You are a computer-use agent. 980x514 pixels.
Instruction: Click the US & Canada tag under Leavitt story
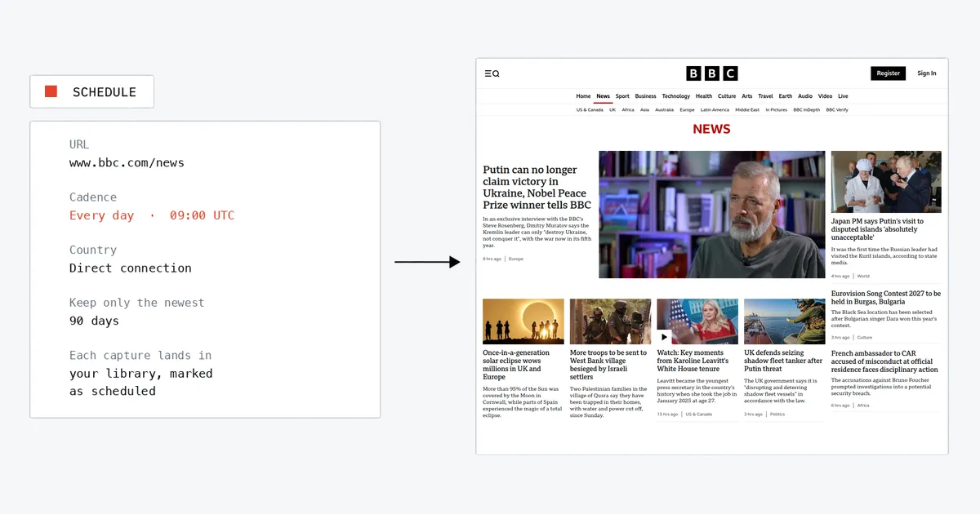[698, 414]
